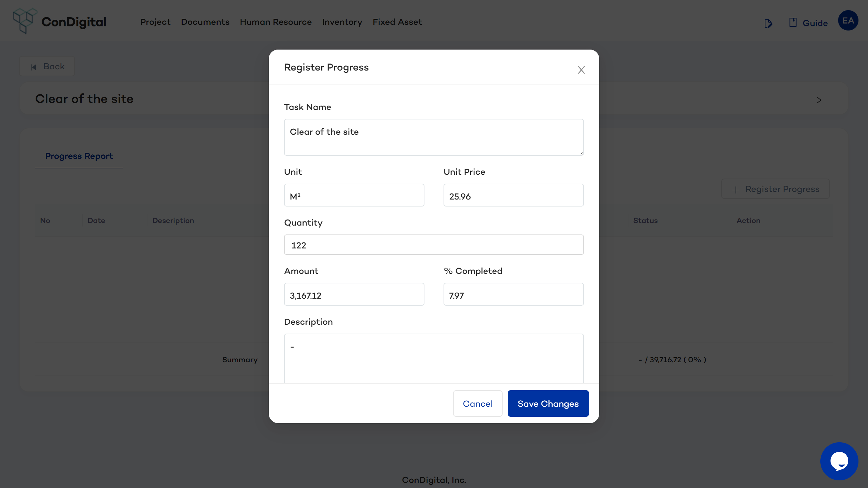Switch to the Progress Report tab
This screenshot has height=488, width=868.
coord(79,156)
